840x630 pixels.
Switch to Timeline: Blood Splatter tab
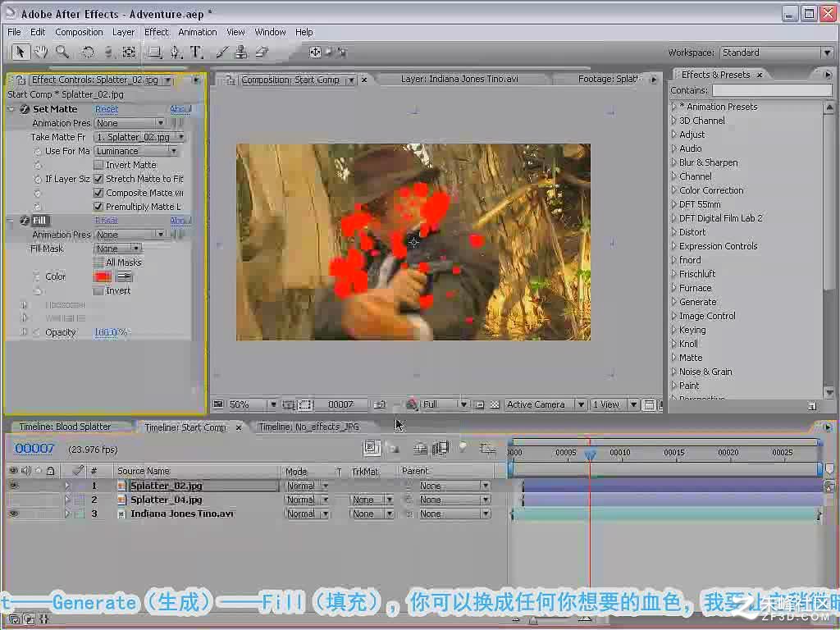click(65, 427)
